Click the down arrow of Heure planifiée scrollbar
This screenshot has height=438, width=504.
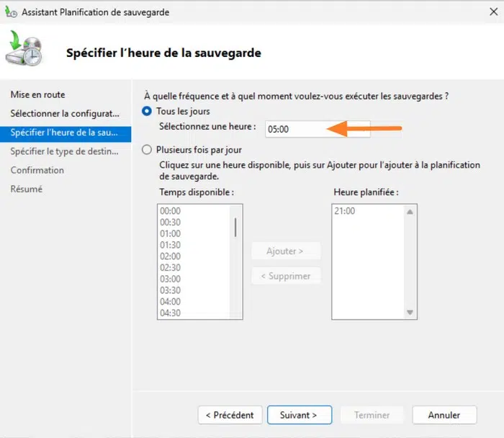coord(410,312)
